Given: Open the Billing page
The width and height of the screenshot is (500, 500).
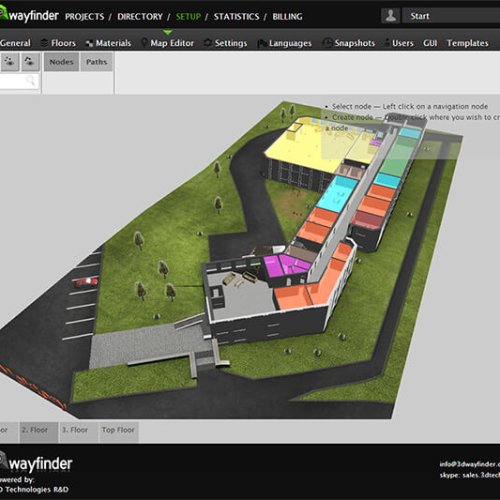Looking at the screenshot, I should coord(288,17).
